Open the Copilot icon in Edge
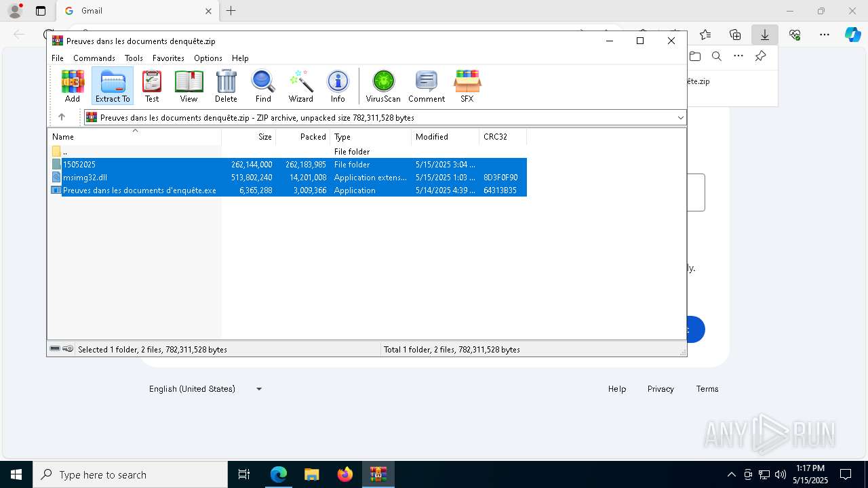This screenshot has height=488, width=868. (x=852, y=35)
